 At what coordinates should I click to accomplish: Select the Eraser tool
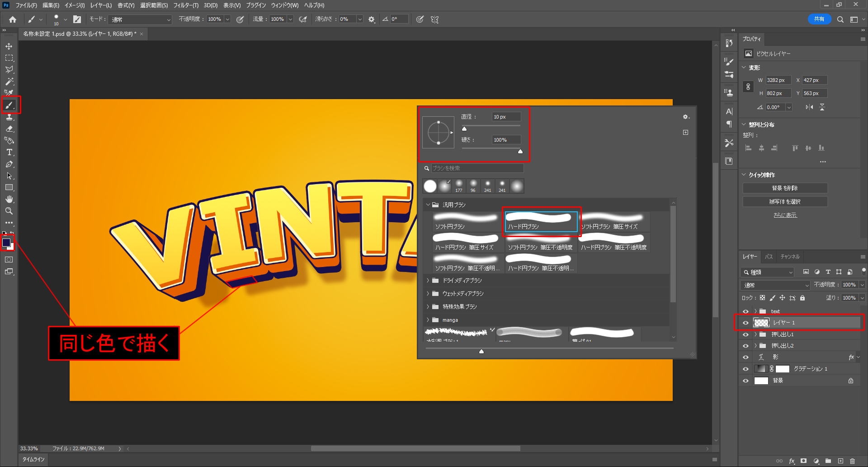pos(9,129)
